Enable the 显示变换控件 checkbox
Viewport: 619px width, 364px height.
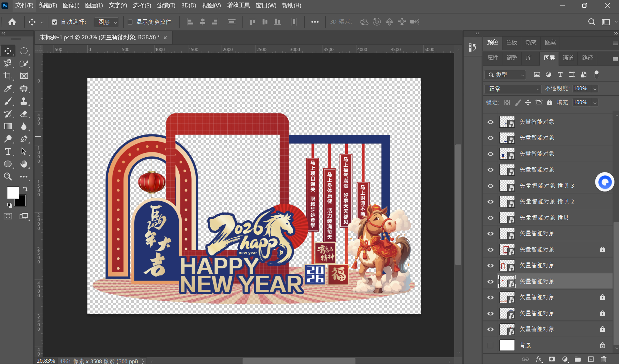click(x=130, y=22)
